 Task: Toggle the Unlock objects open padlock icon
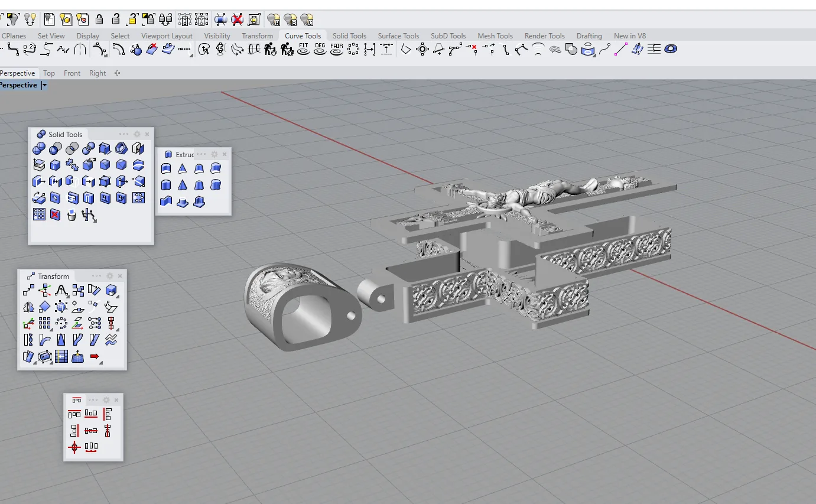116,19
